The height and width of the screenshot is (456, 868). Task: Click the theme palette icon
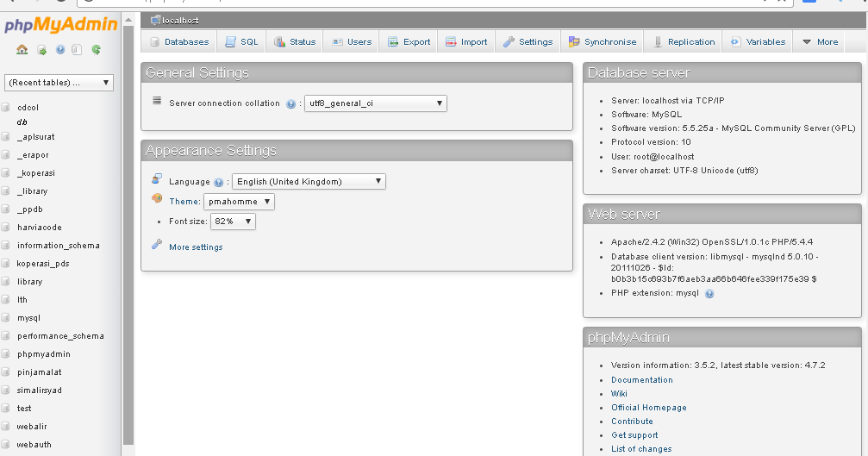157,198
